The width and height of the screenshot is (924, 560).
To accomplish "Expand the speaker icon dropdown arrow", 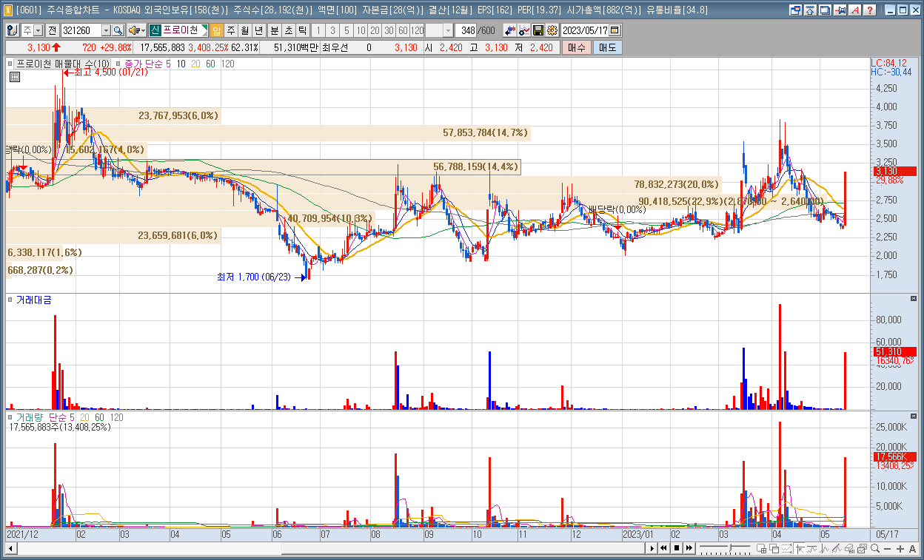I will (x=143, y=30).
